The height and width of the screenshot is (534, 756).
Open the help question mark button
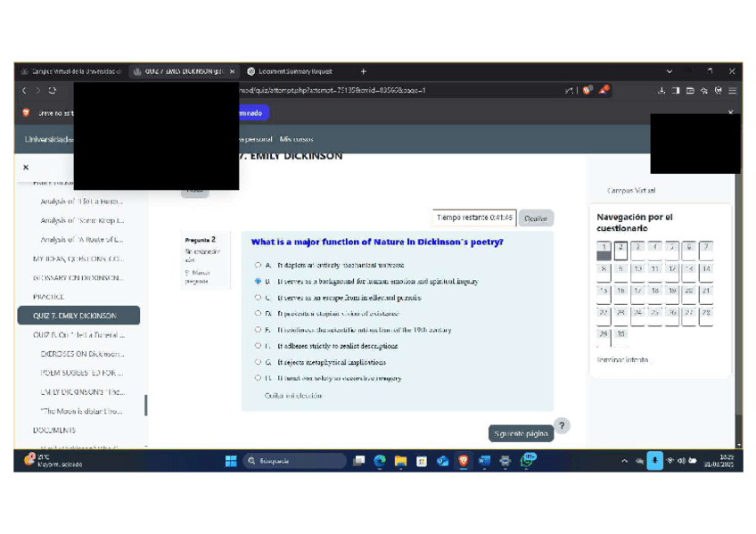click(x=562, y=425)
